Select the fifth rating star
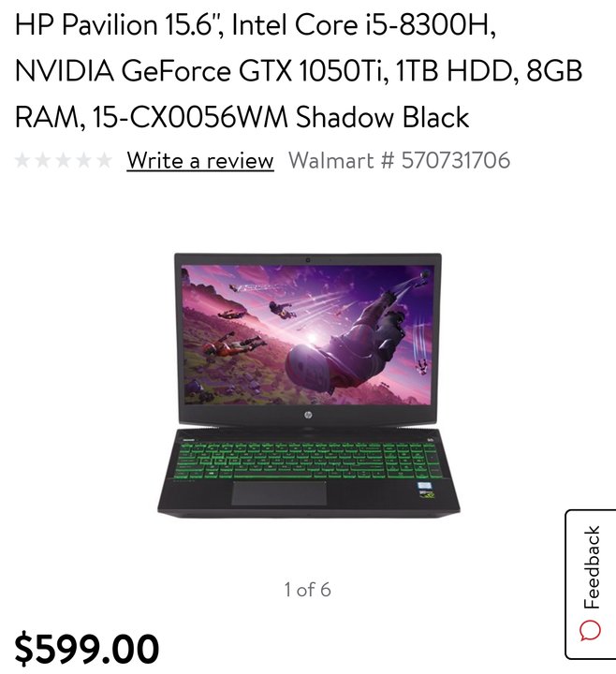Viewport: 616px width, 674px height. (104, 160)
